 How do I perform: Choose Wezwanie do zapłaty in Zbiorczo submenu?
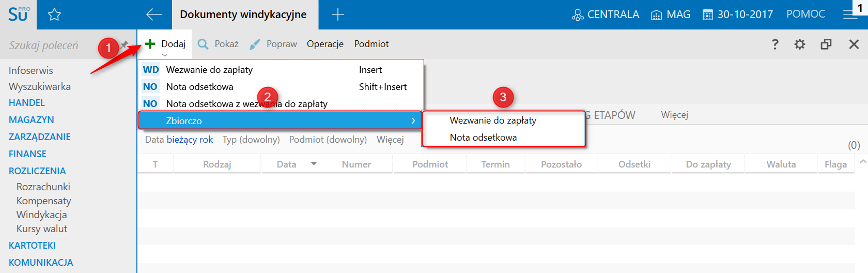click(493, 120)
